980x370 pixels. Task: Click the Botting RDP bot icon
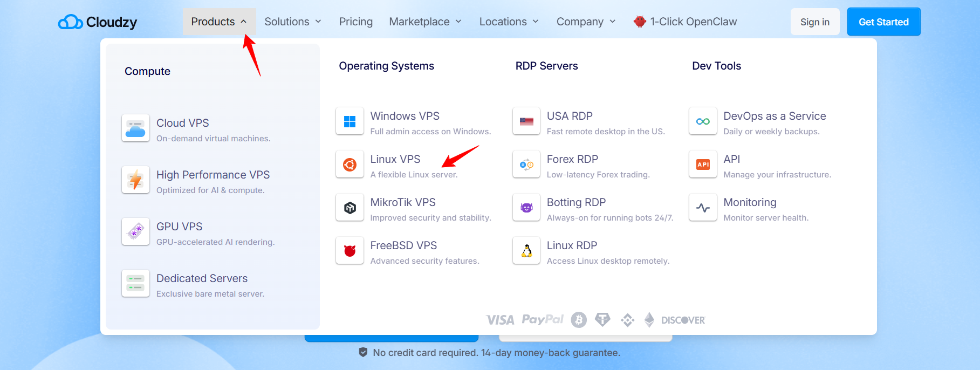(x=526, y=208)
